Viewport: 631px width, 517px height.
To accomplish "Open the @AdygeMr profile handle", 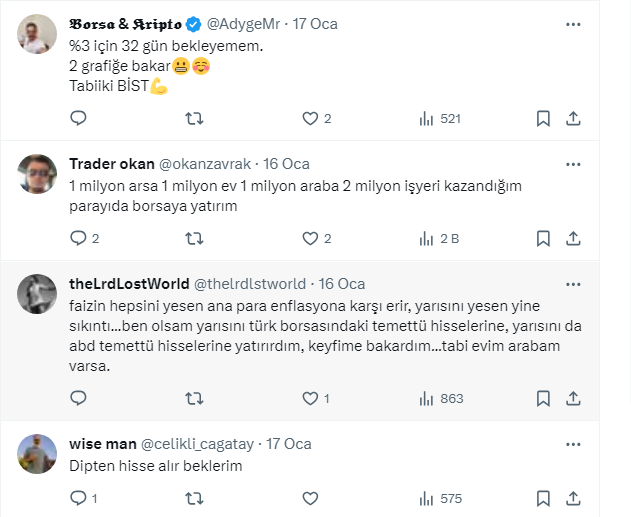I will 247,23.
